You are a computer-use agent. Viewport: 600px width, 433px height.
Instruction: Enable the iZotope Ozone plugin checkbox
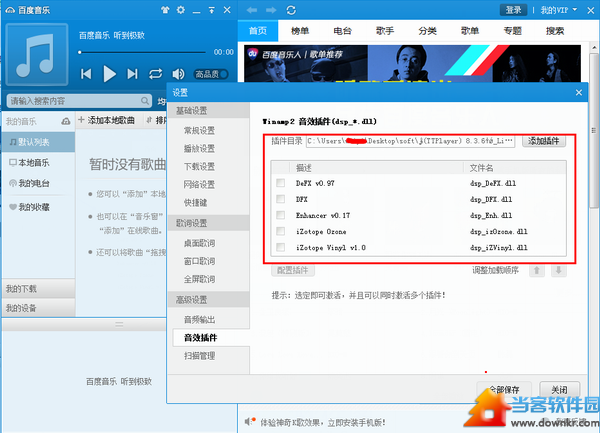click(280, 231)
